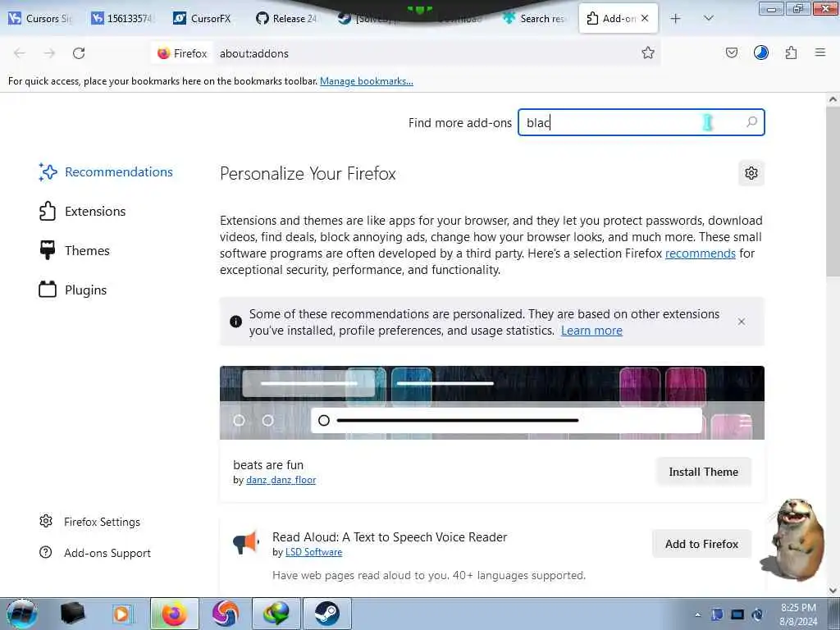Open the Cursors tab
The image size is (840, 630).
point(40,18)
